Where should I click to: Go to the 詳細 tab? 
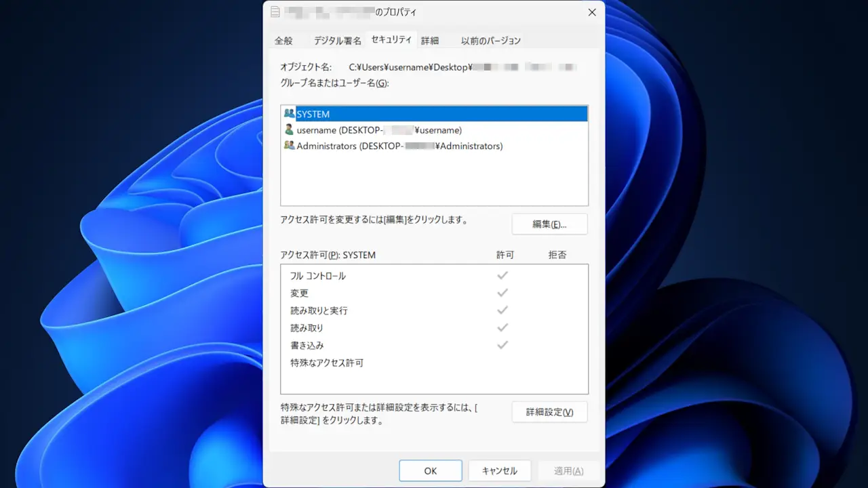click(x=430, y=41)
